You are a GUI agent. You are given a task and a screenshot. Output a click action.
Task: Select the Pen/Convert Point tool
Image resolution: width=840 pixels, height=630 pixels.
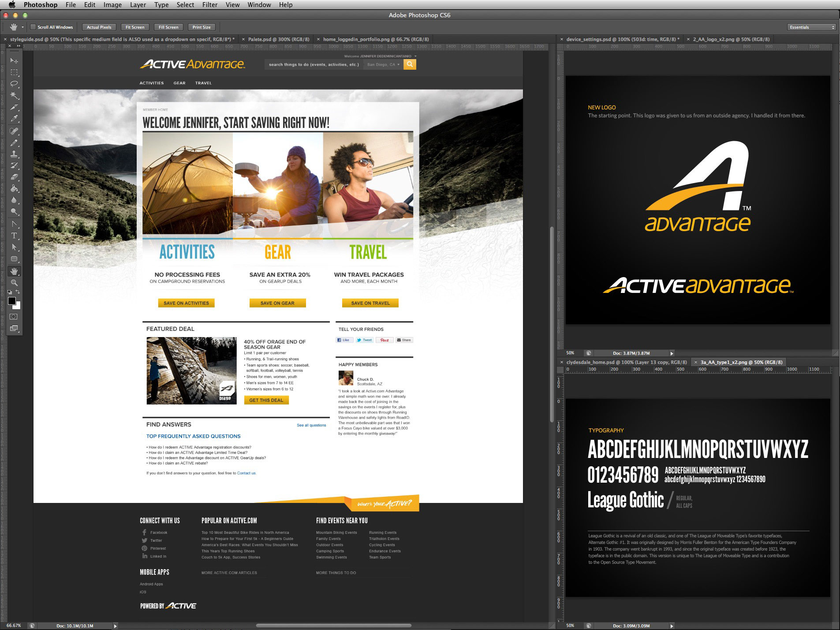[14, 224]
